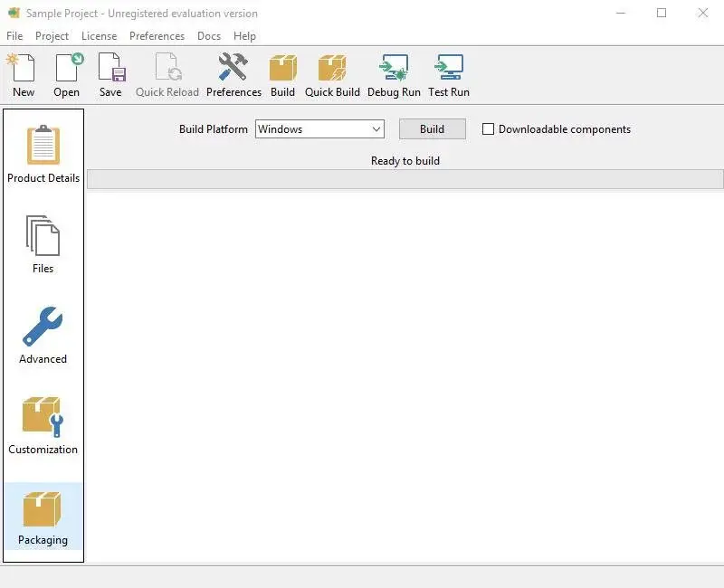Minimize the Sample Project window
The width and height of the screenshot is (724, 588).
[621, 13]
